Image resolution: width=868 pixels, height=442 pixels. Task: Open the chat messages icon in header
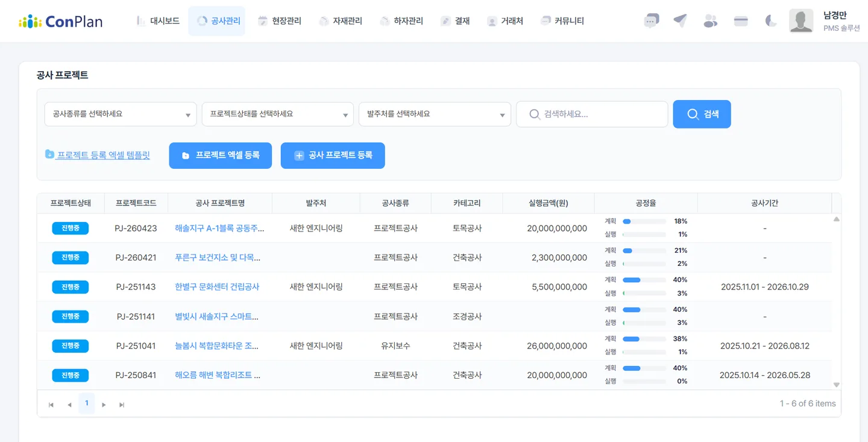651,21
